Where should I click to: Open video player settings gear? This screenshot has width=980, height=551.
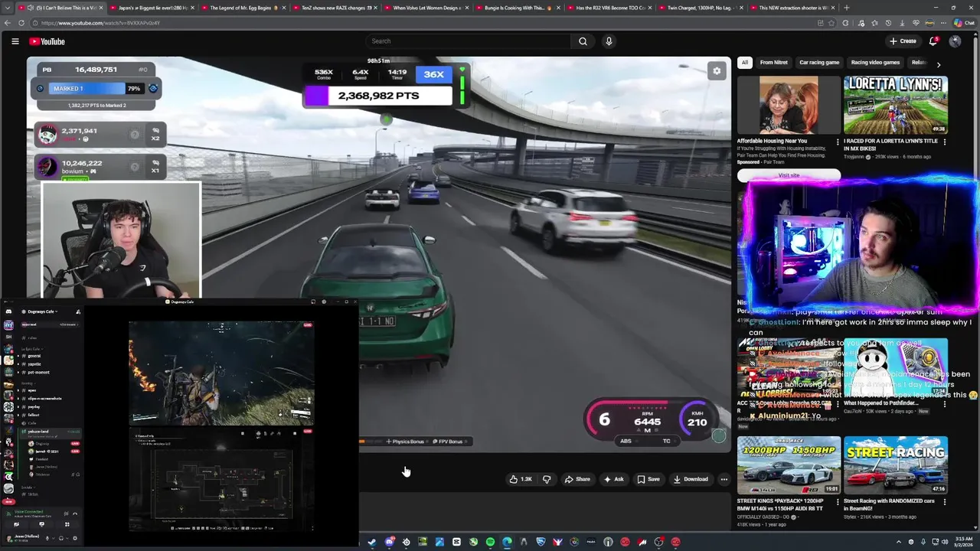click(717, 71)
